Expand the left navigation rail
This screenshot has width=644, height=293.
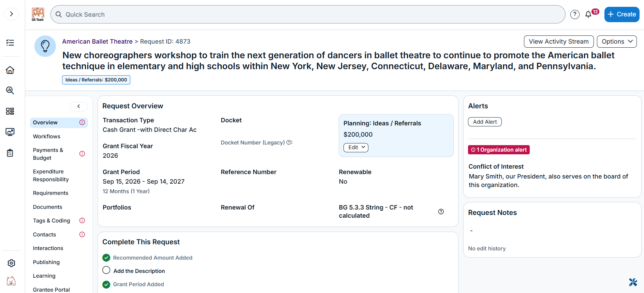11,14
